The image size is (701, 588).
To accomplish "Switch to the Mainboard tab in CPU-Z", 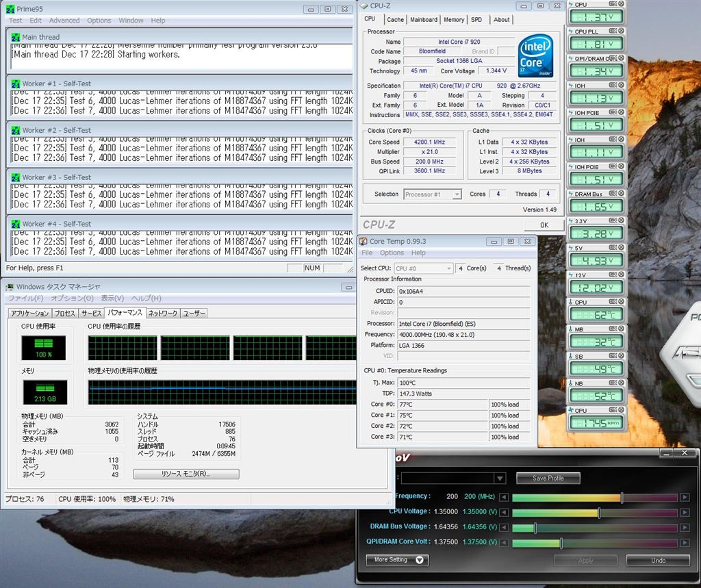I will click(x=423, y=20).
